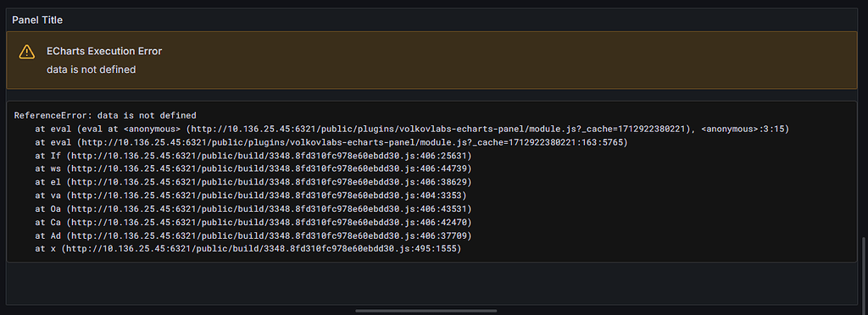Click the yellow warning triangle icon
Image resolution: width=868 pixels, height=315 pixels.
tap(26, 52)
